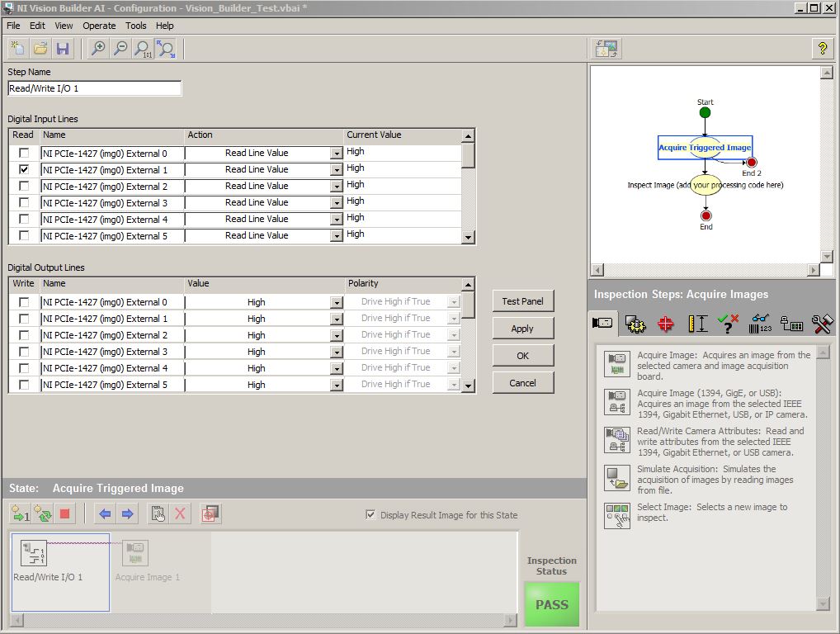
Task: Click the Open inspection folder icon
Action: tap(40, 49)
